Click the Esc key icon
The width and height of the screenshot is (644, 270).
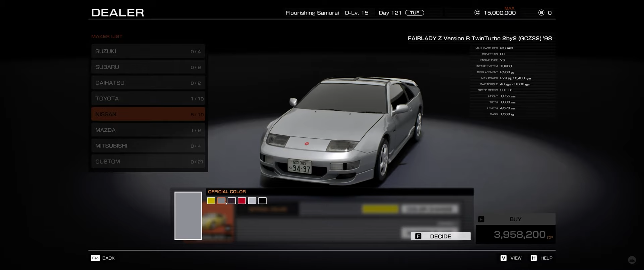point(95,258)
